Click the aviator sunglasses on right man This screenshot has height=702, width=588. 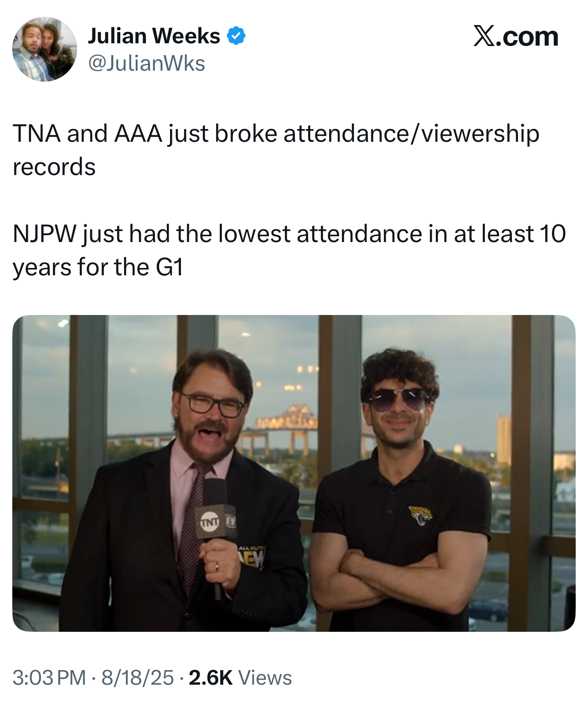pos(398,400)
